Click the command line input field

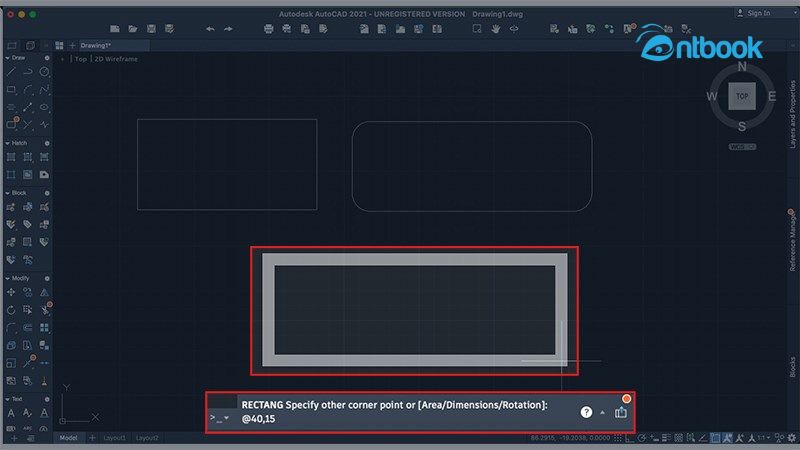tap(400, 419)
